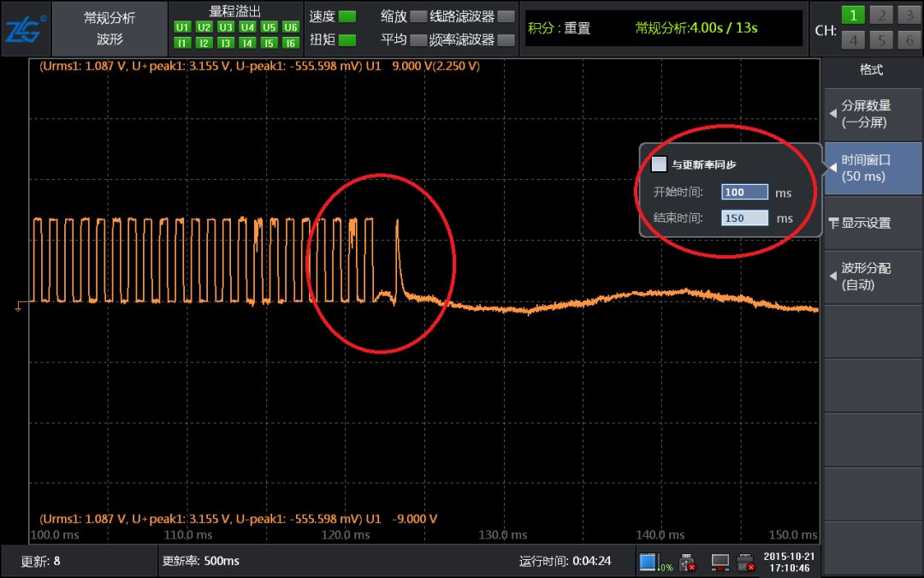The image size is (924, 578).
Task: Expand the 分屏数量 option
Action: (873, 114)
